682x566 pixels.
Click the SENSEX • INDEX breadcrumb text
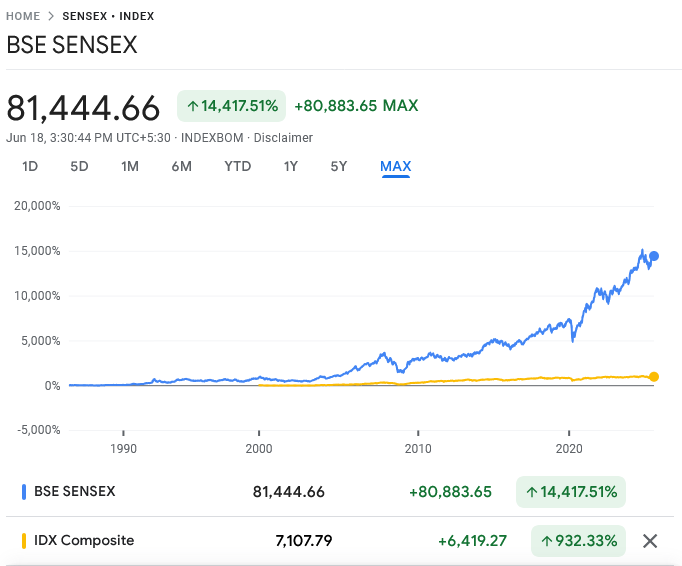point(108,16)
